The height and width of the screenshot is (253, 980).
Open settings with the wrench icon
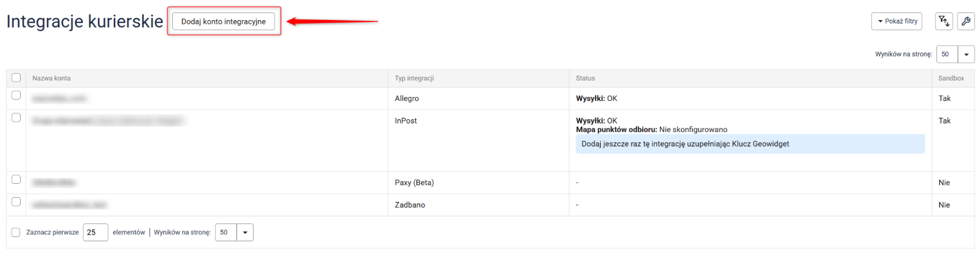pos(966,22)
